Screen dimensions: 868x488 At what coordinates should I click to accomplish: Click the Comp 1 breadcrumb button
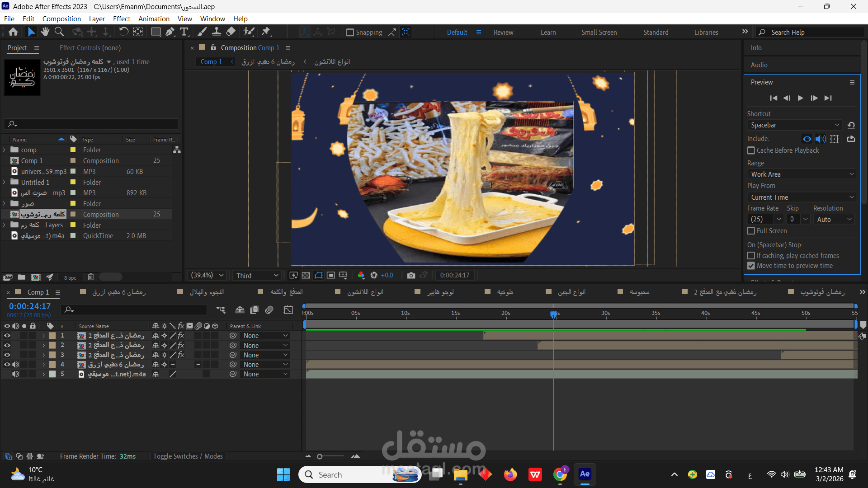[211, 62]
